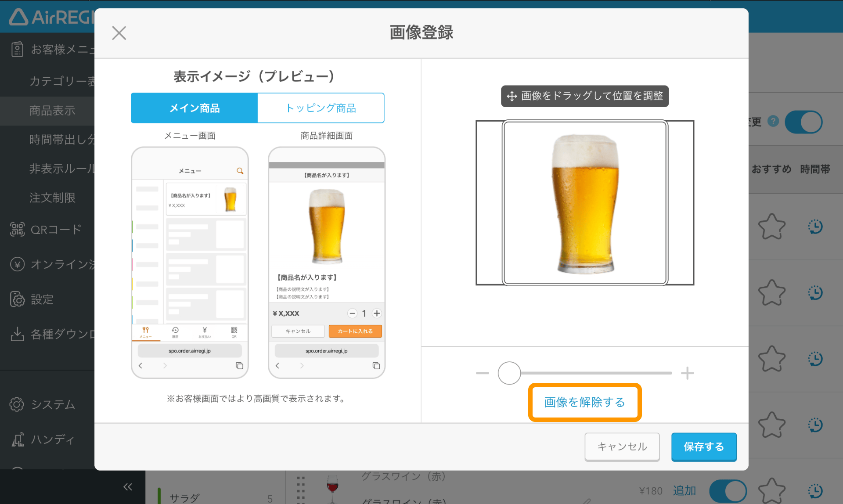Click 画像を解除する to remove the image

[584, 402]
